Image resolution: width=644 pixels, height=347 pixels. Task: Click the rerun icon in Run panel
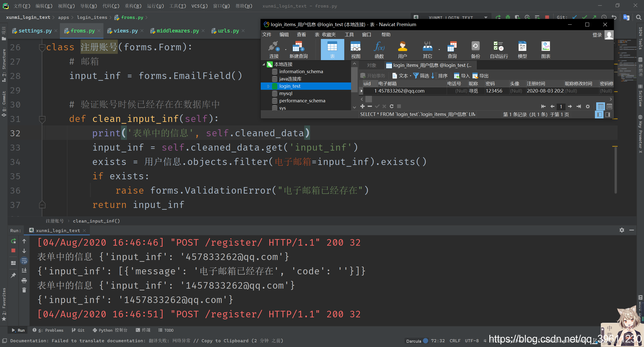tap(13, 241)
